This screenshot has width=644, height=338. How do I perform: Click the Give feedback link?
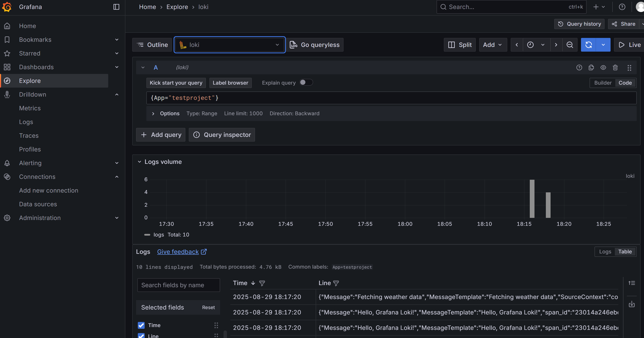coord(182,251)
